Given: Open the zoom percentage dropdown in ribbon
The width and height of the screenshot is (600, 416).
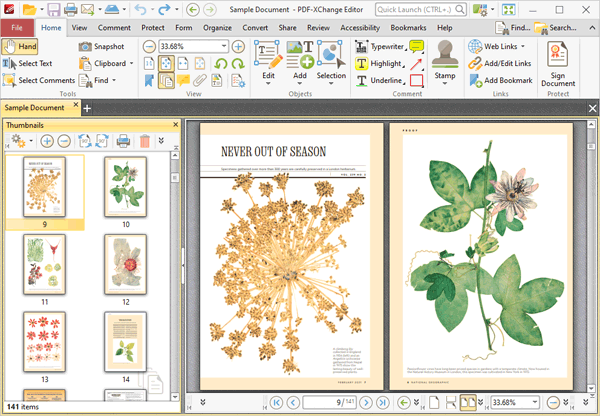Looking at the screenshot, I should (223, 47).
